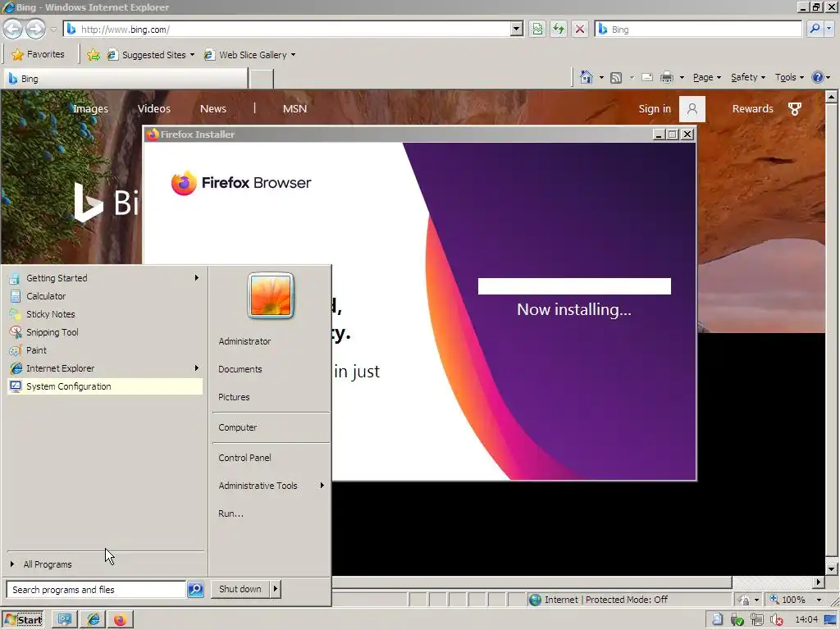Open Bing Videos link
This screenshot has width=840, height=630.
tap(153, 109)
